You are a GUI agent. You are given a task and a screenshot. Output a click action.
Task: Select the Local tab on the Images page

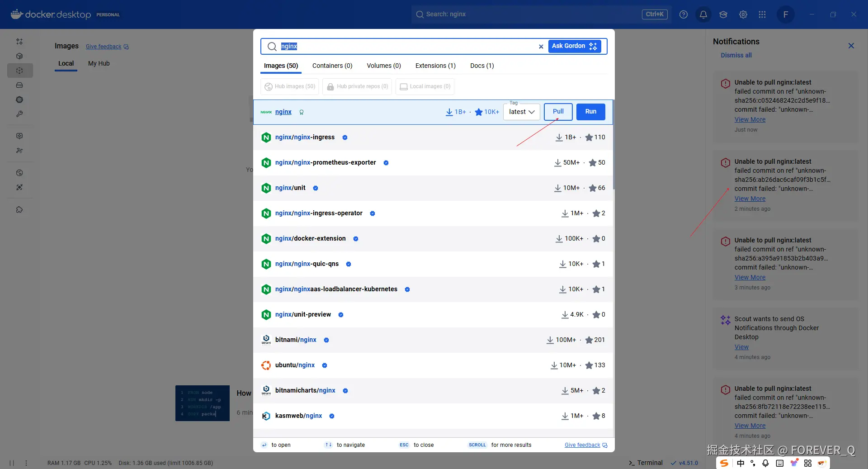pos(66,64)
